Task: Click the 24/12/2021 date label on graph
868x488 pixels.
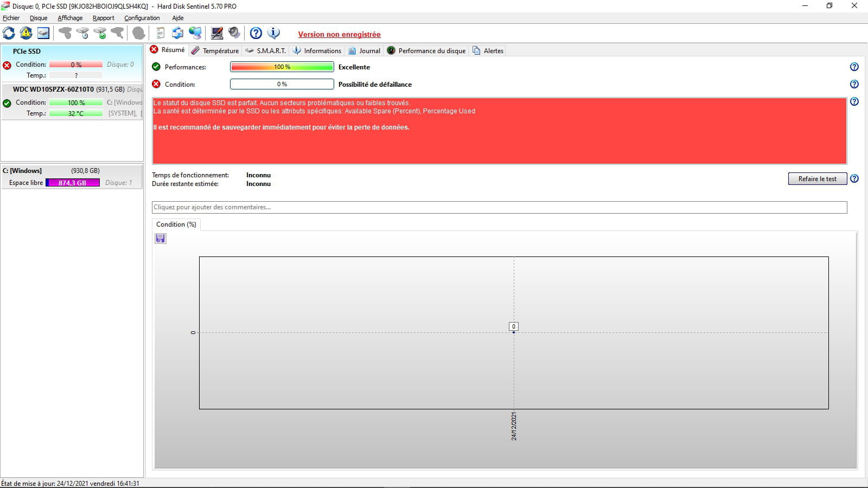Action: (514, 426)
